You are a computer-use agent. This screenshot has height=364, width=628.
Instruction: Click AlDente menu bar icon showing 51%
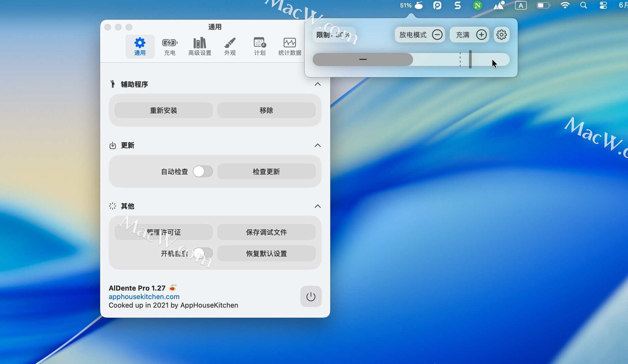411,6
